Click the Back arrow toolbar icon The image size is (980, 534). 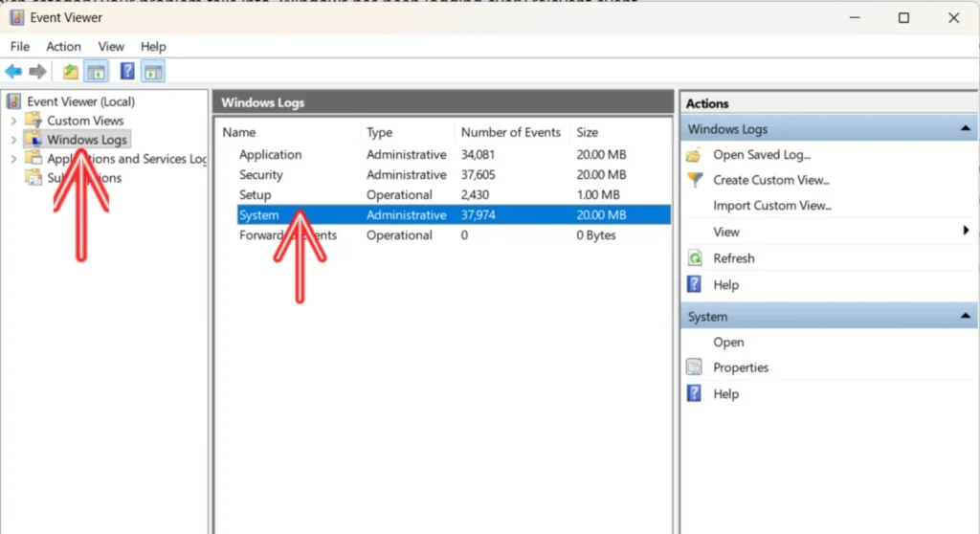click(13, 71)
